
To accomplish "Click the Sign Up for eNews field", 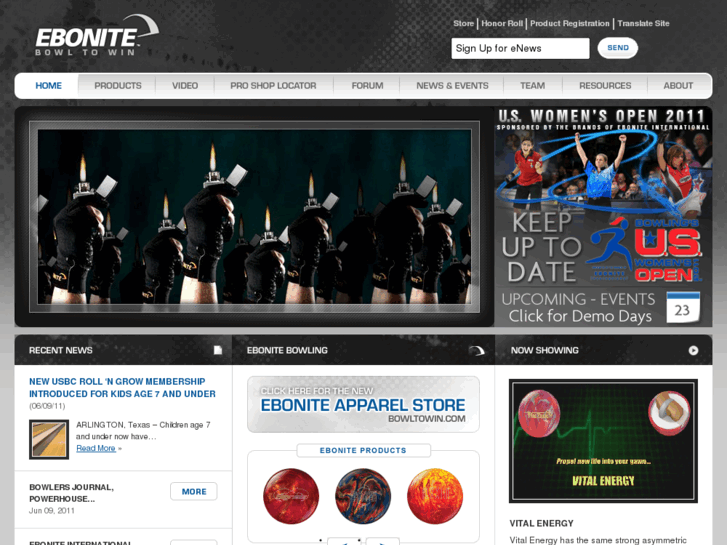I will point(520,48).
